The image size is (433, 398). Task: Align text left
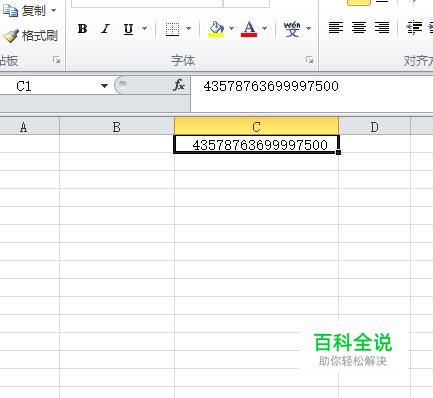336,28
